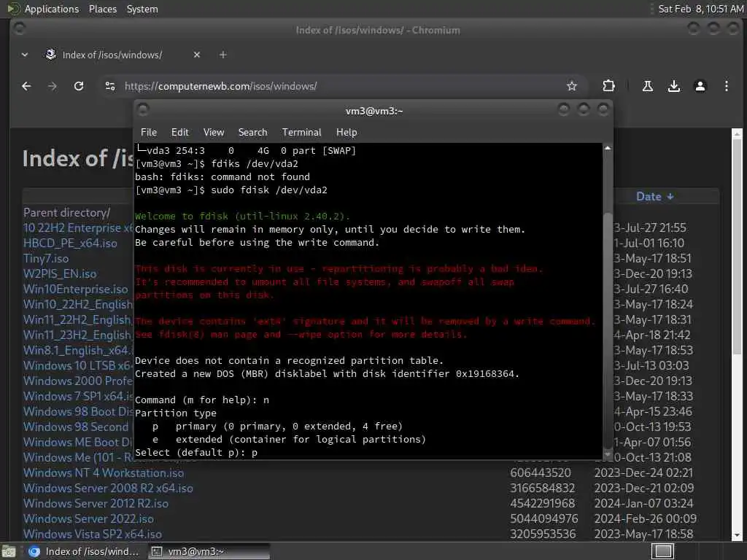
Task: Click the tab favicon for Index of /isos/windows/
Action: click(50, 54)
